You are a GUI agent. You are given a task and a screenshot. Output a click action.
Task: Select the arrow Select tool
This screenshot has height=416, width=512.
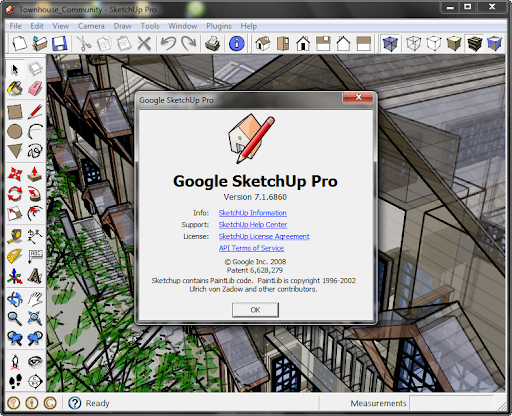point(15,69)
